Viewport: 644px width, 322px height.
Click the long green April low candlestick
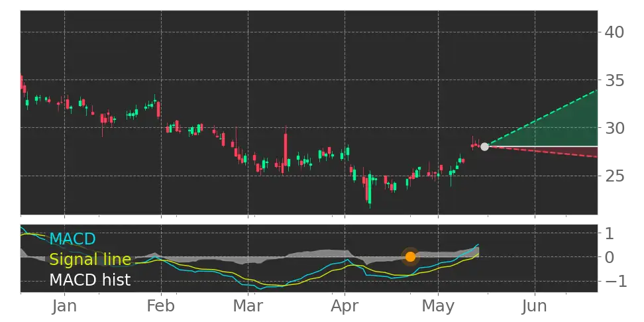370,189
